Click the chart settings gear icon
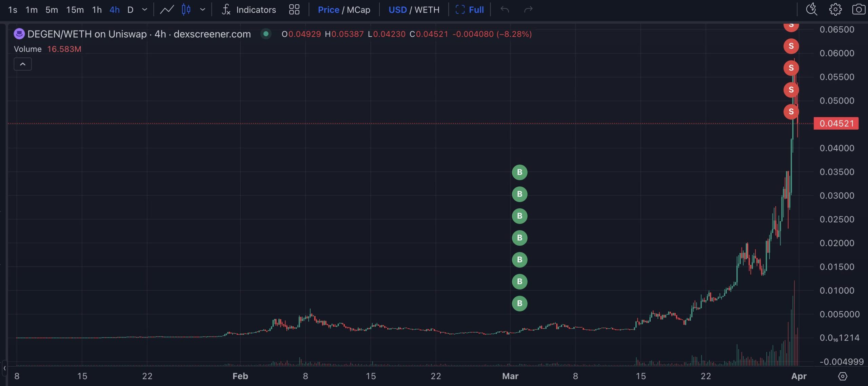 (x=835, y=10)
